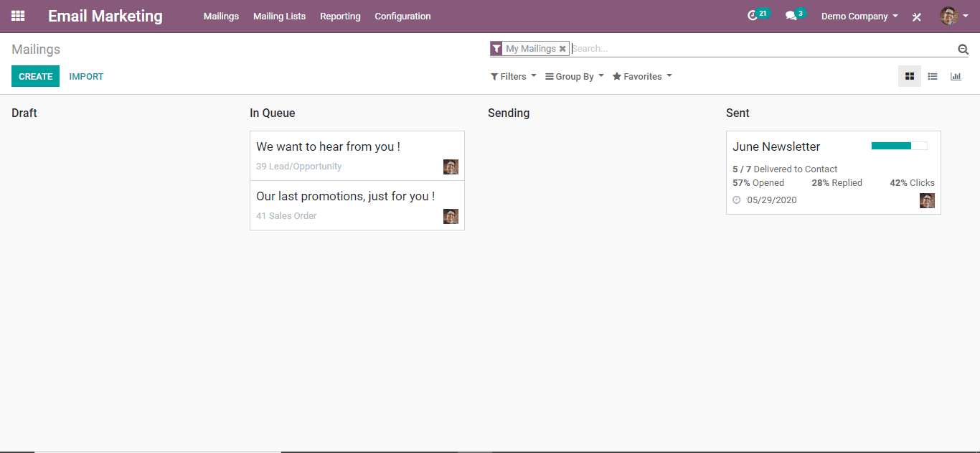Click the Sending column header
Screen dimensions: 980x453
(509, 113)
